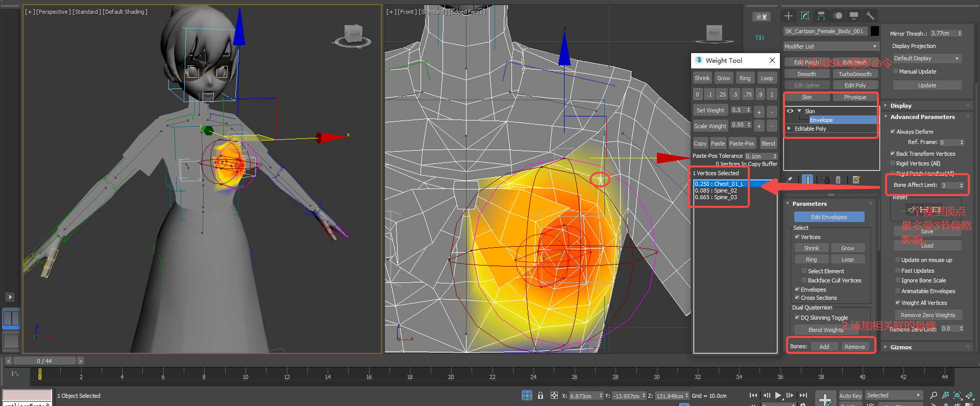
Task: Toggle Back Transform Vertices checkbox
Action: point(893,153)
